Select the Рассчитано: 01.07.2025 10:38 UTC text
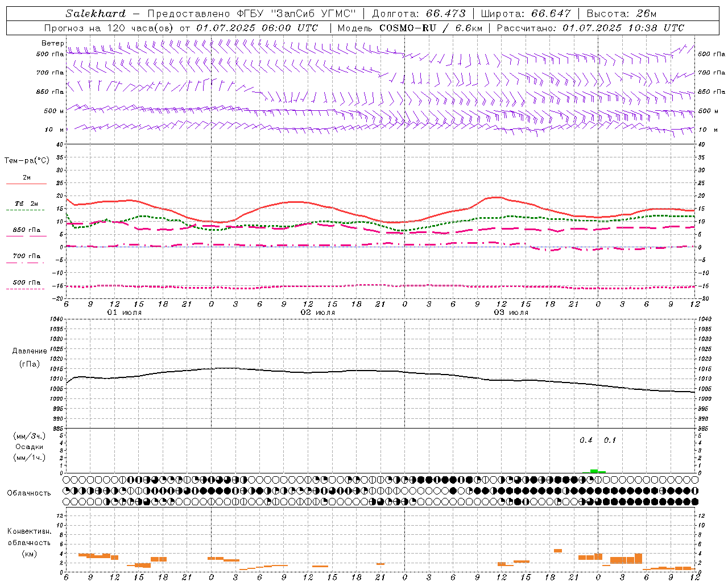This screenshot has width=728, height=582. pyautogui.click(x=590, y=28)
